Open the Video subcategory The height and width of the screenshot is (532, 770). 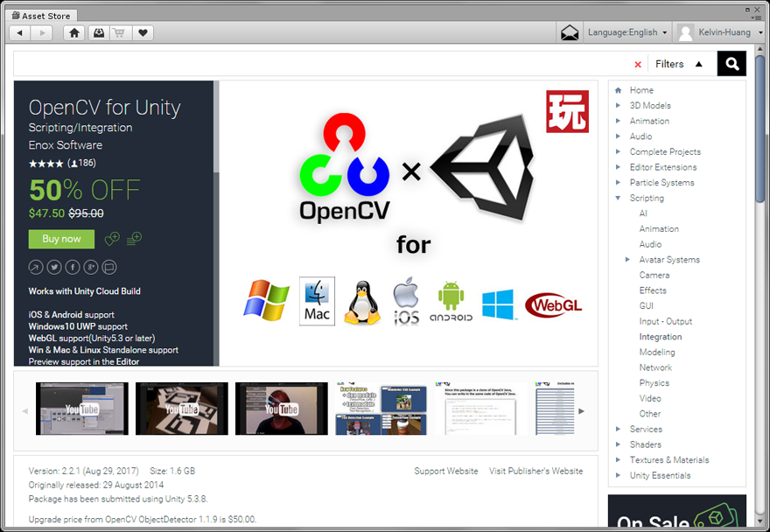pos(650,398)
